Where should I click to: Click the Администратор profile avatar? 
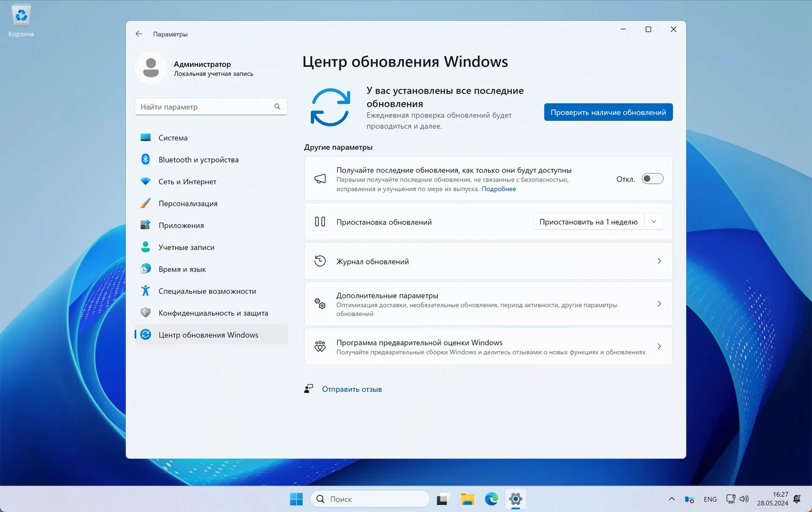151,68
